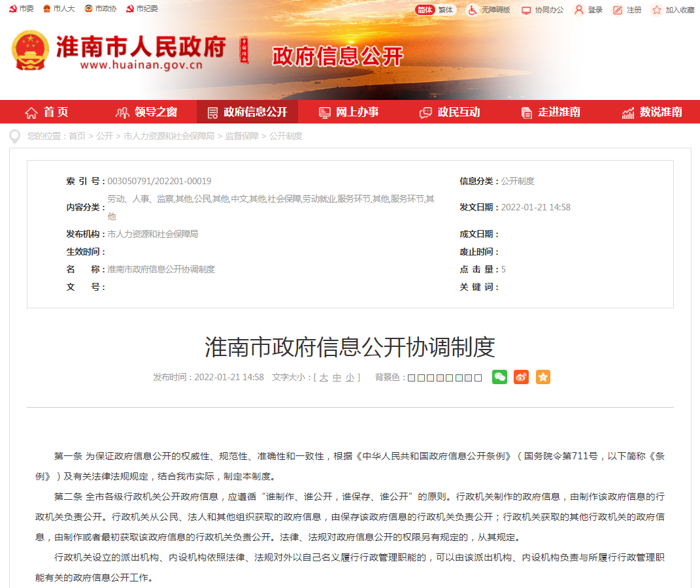The width and height of the screenshot is (700, 588).
Task: Share to QZone via orange star icon
Action: click(x=542, y=377)
